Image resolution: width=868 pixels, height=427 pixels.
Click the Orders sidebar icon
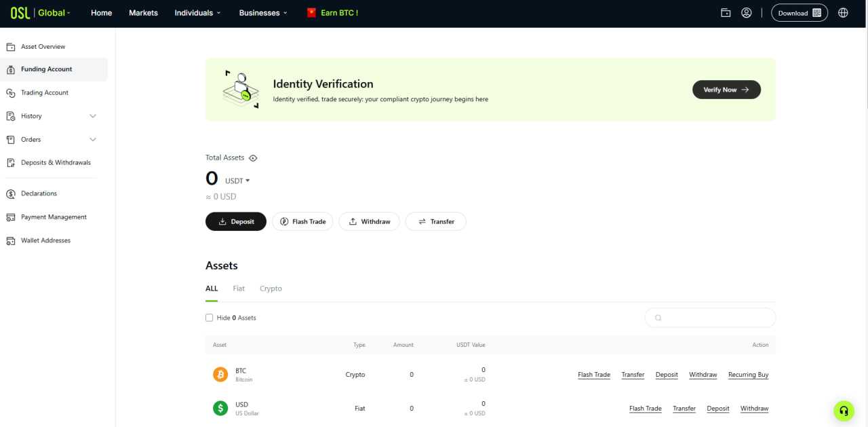click(x=10, y=140)
